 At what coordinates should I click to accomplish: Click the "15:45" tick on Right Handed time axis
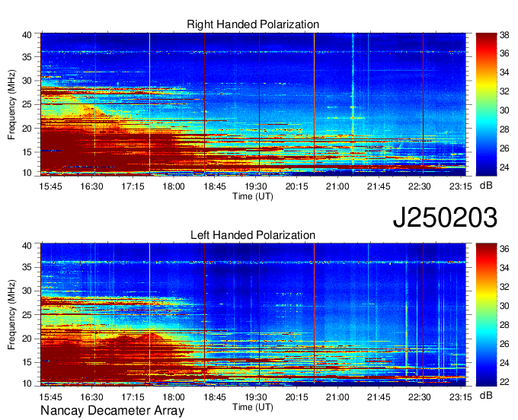(50, 186)
